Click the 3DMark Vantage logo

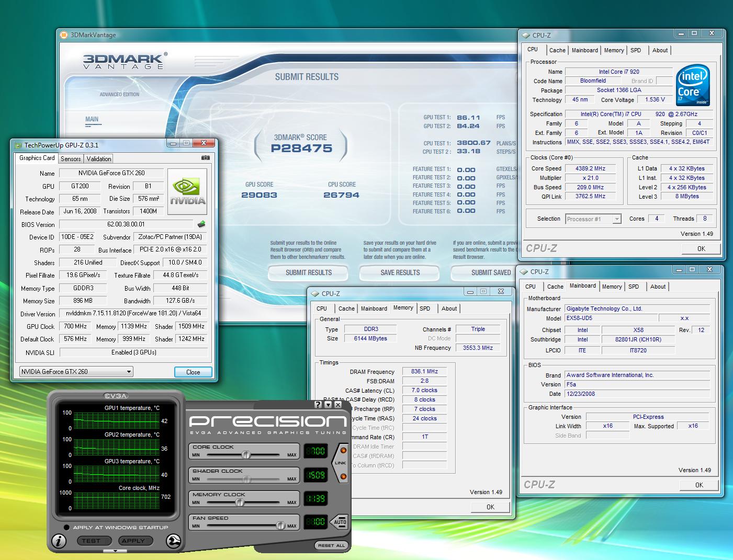[x=125, y=61]
